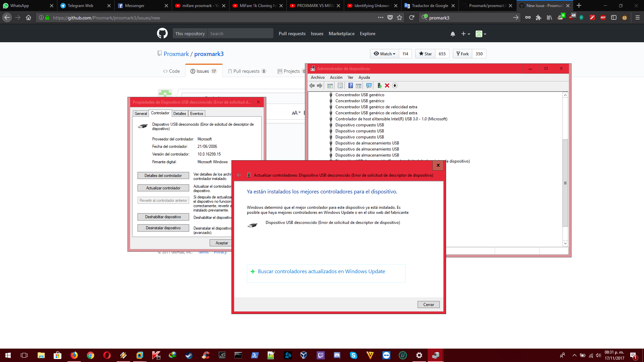Open Skype from the taskbar
The image size is (644, 362).
pos(353,355)
